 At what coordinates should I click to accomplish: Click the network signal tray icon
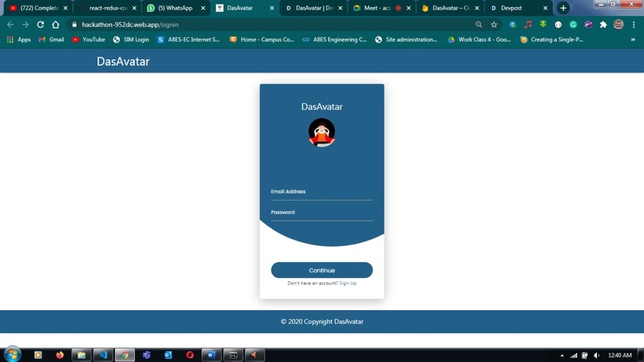pyautogui.click(x=574, y=356)
